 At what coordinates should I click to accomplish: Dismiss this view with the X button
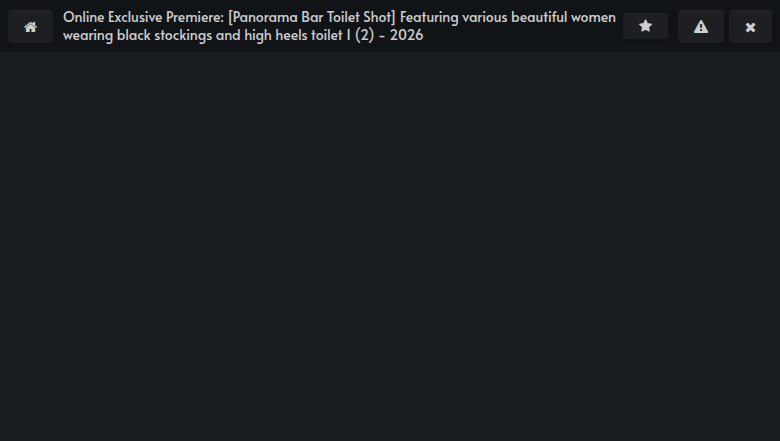(750, 27)
